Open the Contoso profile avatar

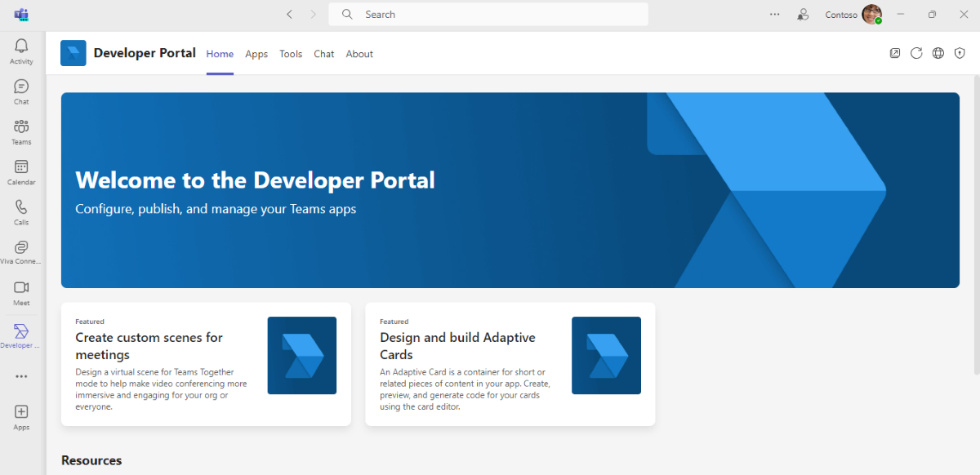tap(872, 14)
